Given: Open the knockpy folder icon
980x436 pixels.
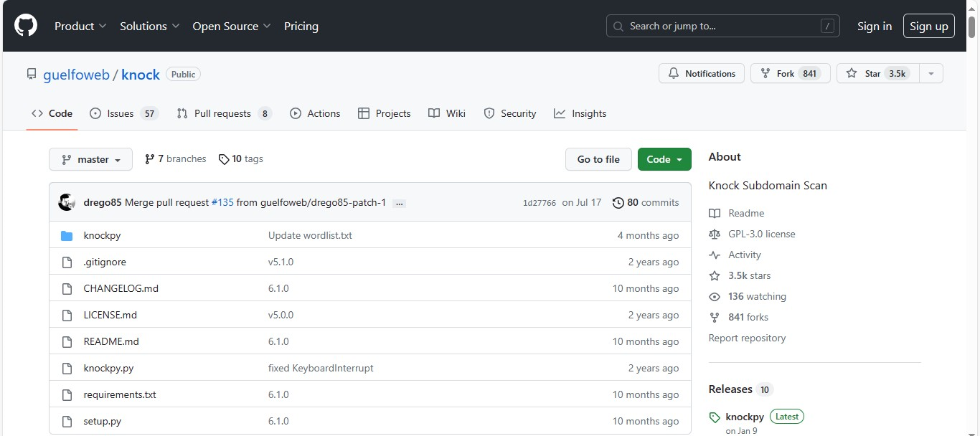Looking at the screenshot, I should coord(66,234).
